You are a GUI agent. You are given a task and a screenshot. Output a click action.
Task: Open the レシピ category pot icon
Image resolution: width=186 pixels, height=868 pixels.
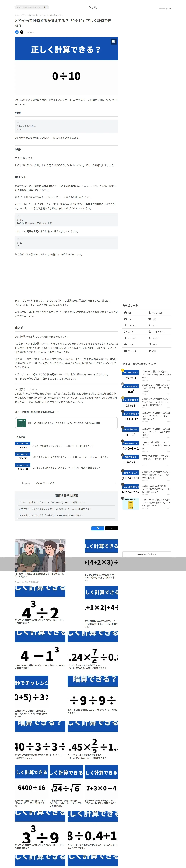coord(126,344)
